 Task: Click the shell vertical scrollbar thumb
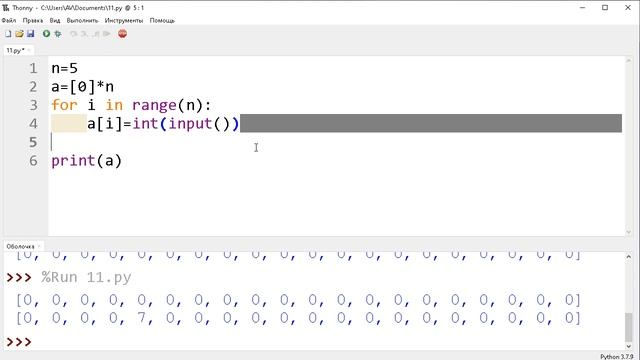[x=629, y=327]
